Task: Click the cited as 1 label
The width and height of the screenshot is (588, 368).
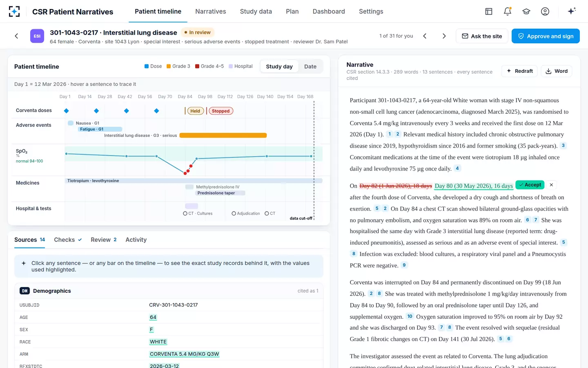Action: [x=308, y=291]
